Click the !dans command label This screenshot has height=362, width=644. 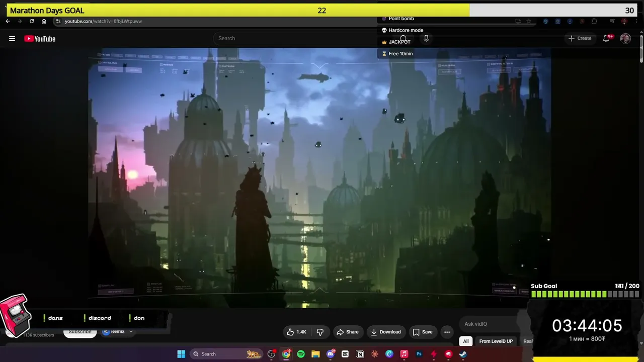[53, 318]
